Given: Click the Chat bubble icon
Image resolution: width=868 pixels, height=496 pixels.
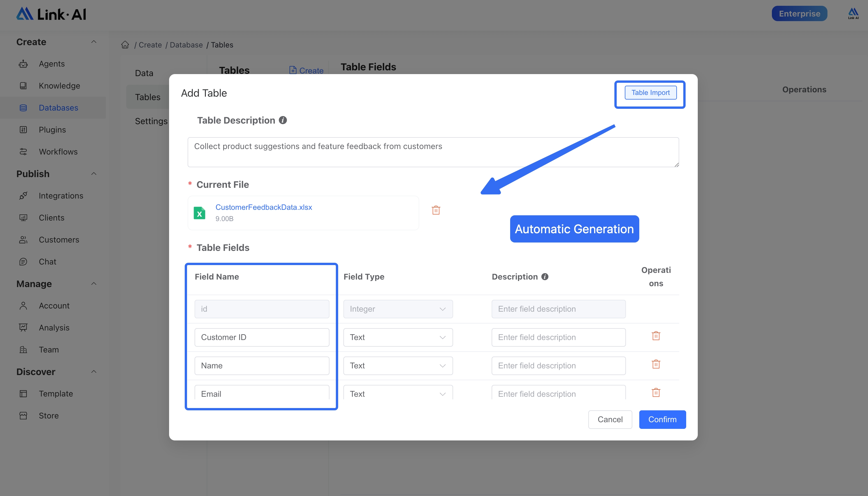Looking at the screenshot, I should (x=23, y=262).
